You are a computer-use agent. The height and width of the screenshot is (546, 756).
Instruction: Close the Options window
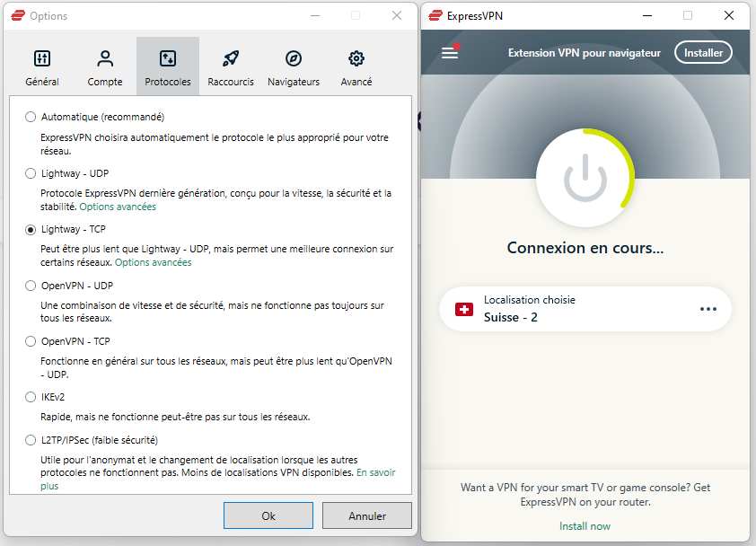point(397,15)
